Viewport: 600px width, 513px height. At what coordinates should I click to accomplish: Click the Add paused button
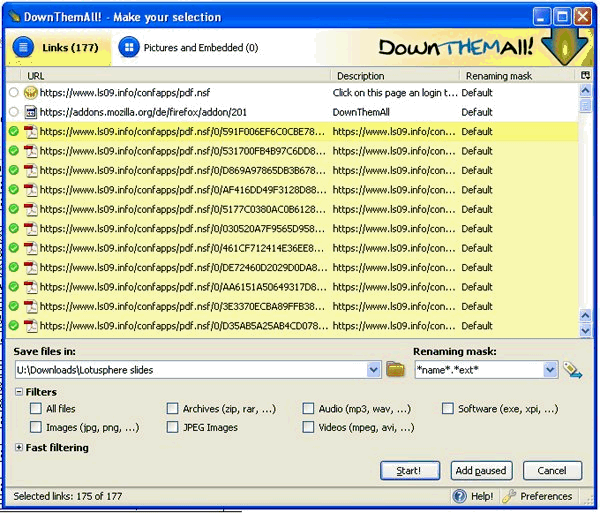(481, 471)
